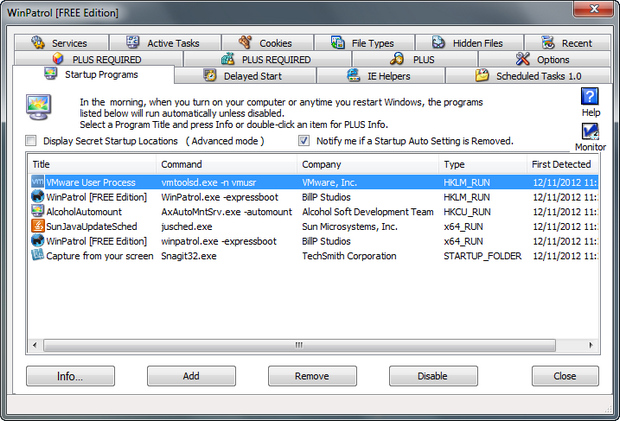
Task: Click the Add button
Action: coord(191,376)
